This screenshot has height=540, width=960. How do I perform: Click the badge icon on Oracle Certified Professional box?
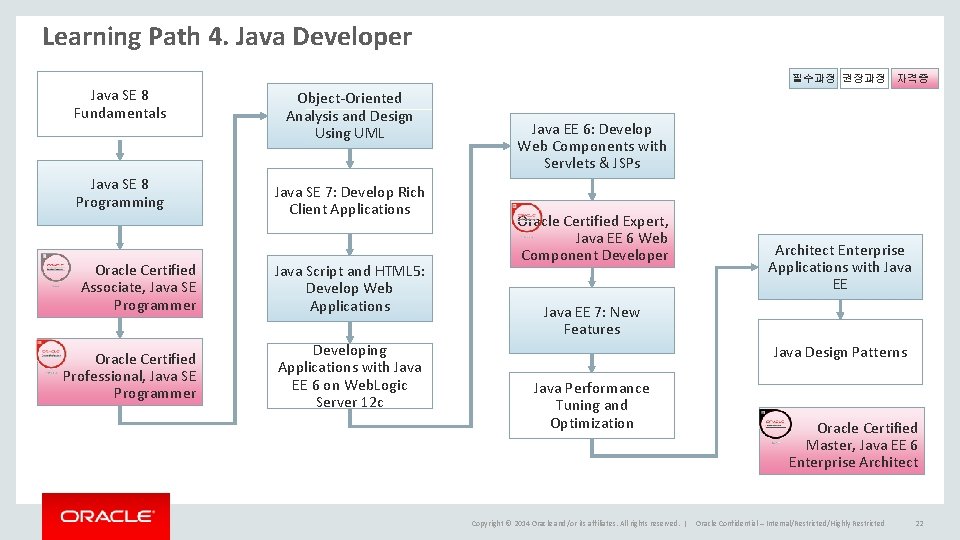[x=51, y=354]
